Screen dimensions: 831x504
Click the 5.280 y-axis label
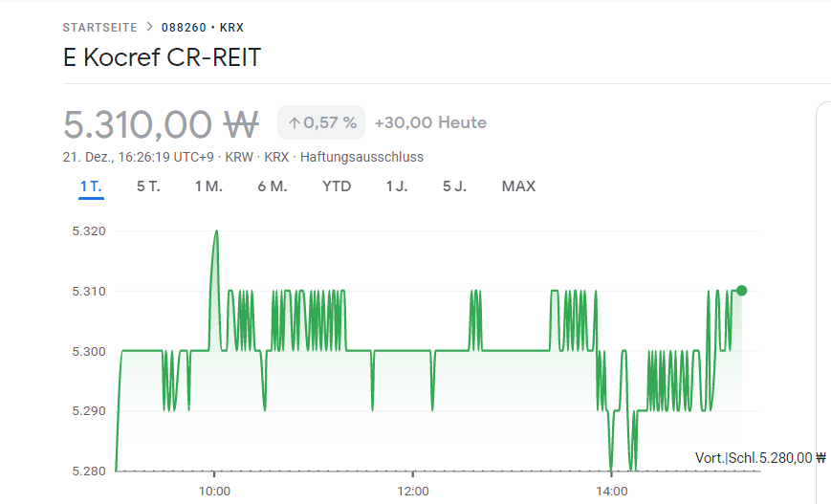coord(89,471)
